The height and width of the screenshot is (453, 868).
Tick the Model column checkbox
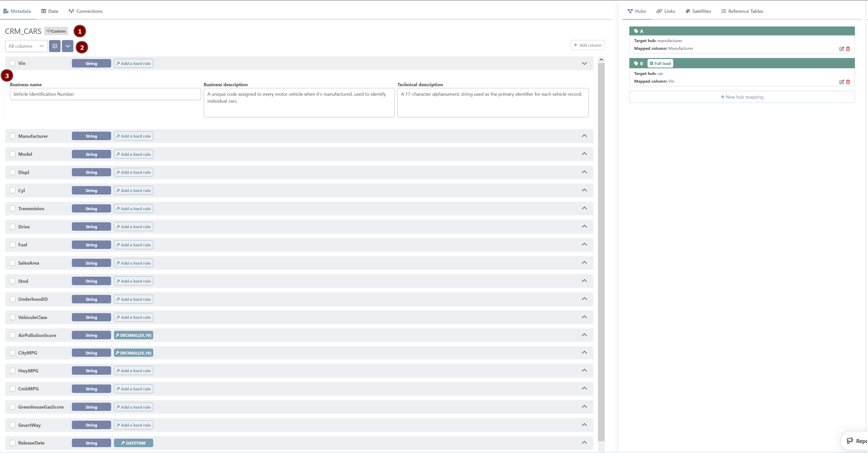click(13, 154)
